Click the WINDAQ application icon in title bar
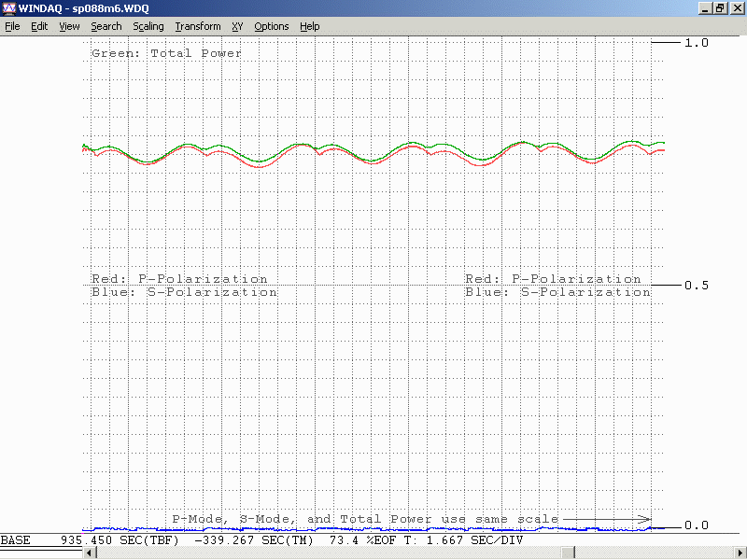Image resolution: width=747 pixels, height=560 pixels. [9, 8]
